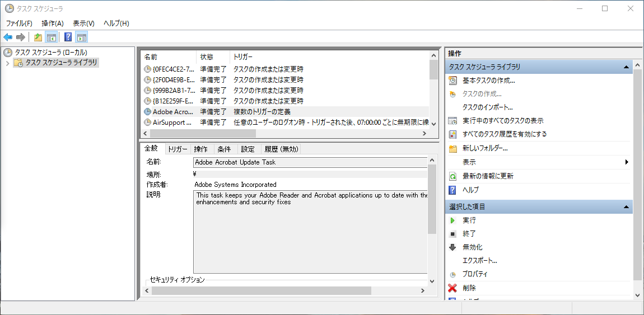Switch to the トリガー tab
Image resolution: width=644 pixels, height=315 pixels.
pyautogui.click(x=178, y=149)
